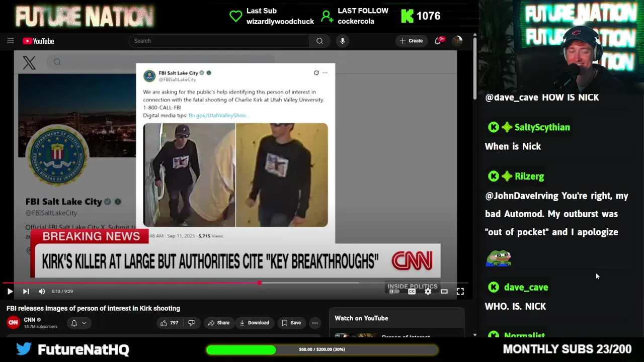Screen dimensions: 644x362
Task: Skip to next video
Action: pos(26,291)
